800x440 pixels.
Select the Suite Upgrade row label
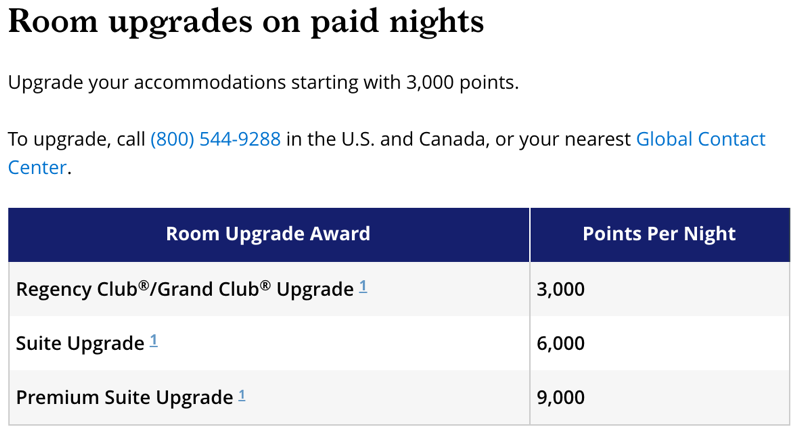pyautogui.click(x=80, y=343)
